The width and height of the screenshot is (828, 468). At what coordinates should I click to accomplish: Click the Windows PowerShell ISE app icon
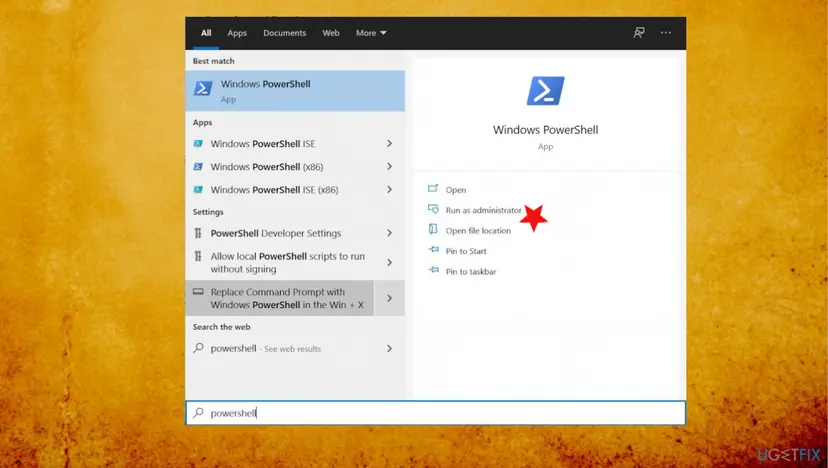coord(198,143)
